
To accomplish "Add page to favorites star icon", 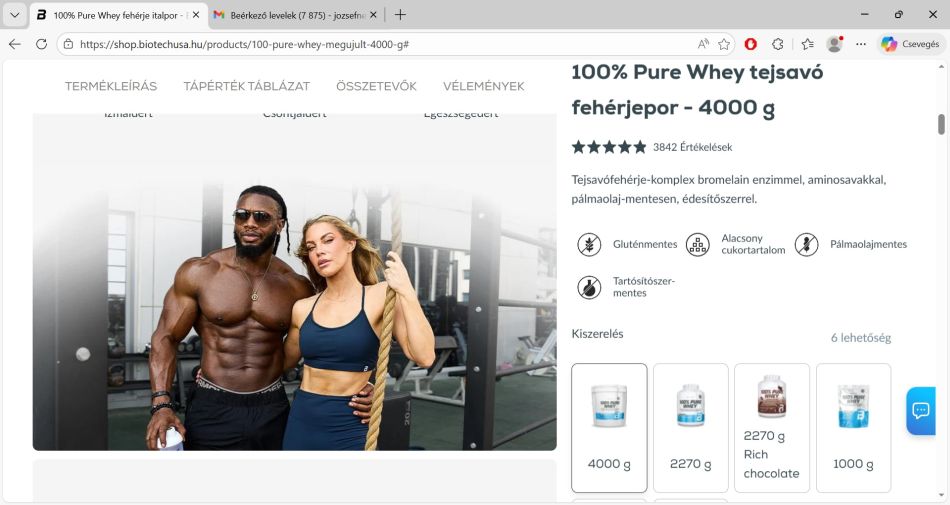I will pos(724,44).
